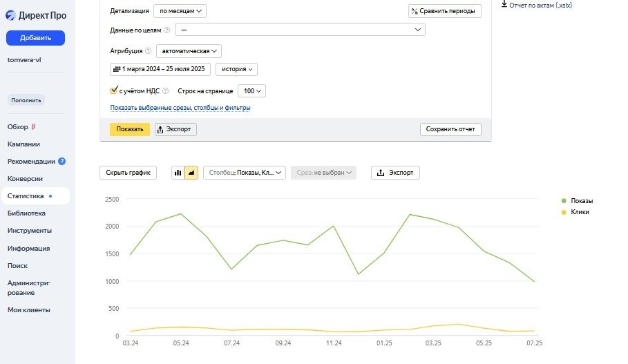Viewport: 628px width, 364px height.
Task: Click help icon beside Данные по целям
Action: click(x=166, y=30)
